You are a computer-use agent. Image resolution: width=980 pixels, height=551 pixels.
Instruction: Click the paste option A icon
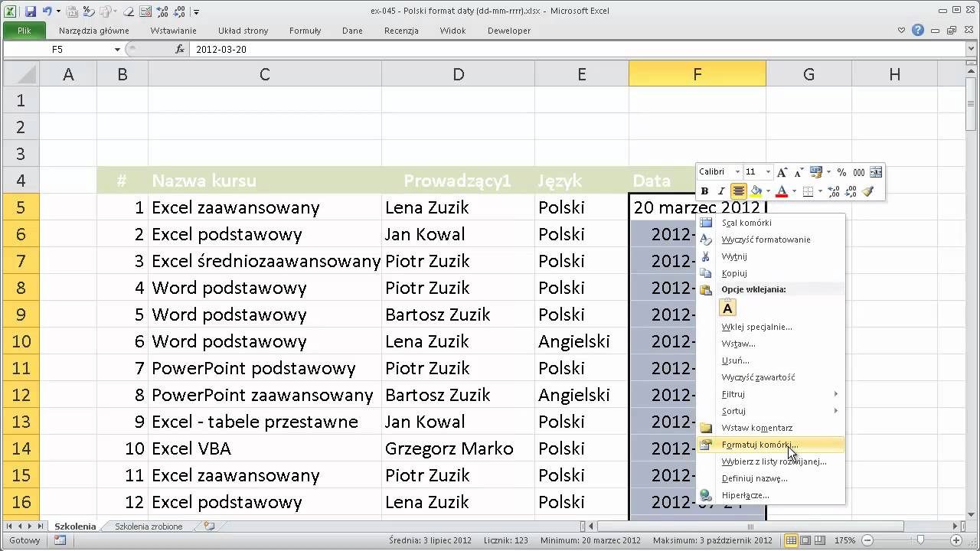click(727, 308)
